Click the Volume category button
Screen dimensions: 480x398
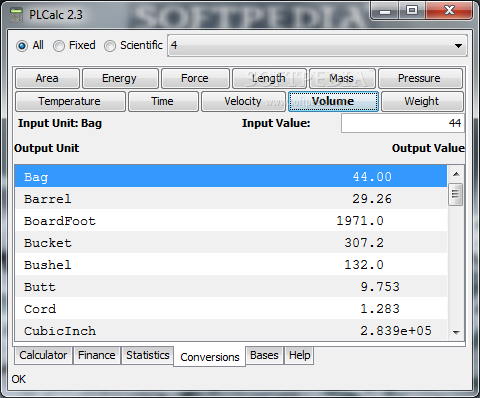[333, 101]
